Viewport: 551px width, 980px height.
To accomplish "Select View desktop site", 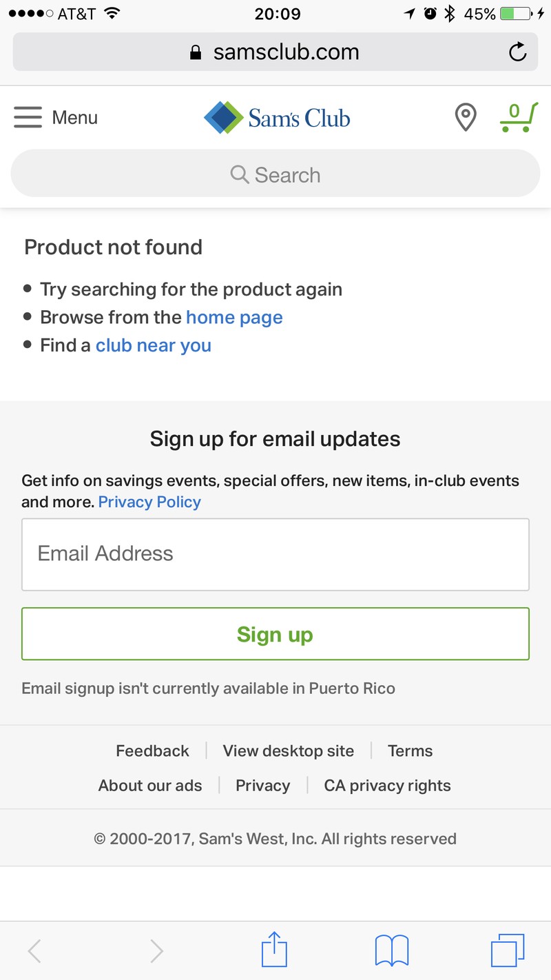I will pyautogui.click(x=289, y=751).
